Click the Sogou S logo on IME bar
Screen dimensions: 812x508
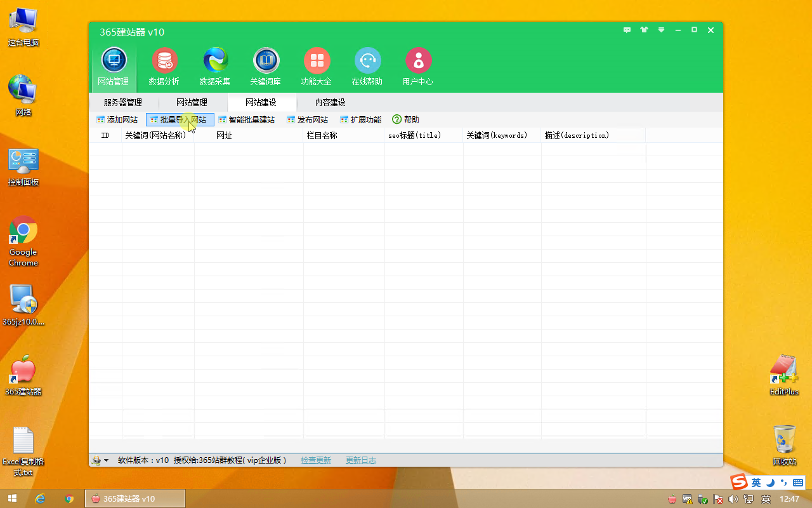click(x=740, y=483)
